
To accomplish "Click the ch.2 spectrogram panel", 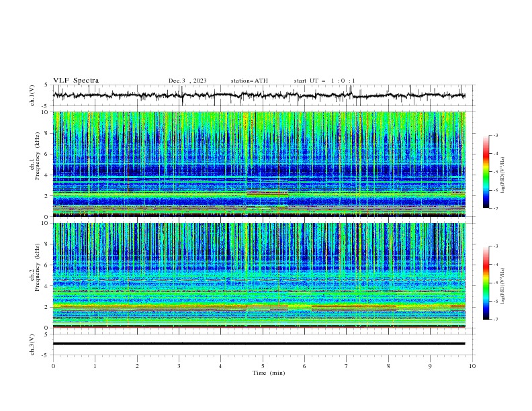I will 259,275.
